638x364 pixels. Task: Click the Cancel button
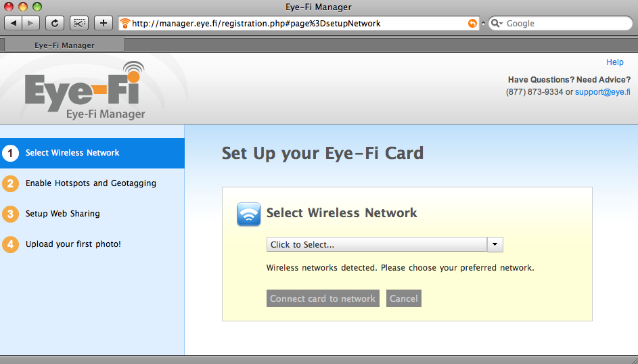(x=404, y=298)
